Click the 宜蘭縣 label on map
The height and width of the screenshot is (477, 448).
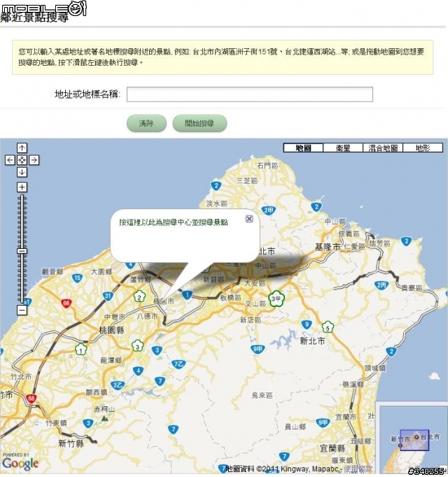point(332,448)
